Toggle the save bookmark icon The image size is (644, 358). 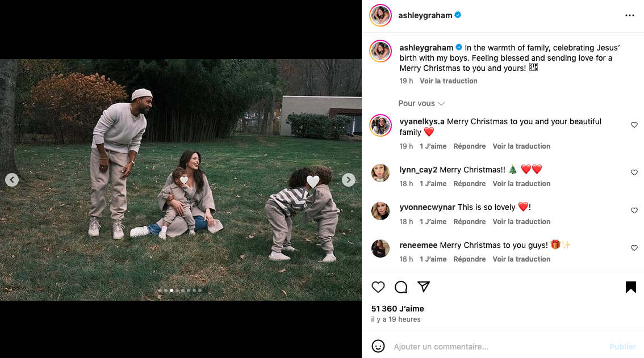[630, 287]
